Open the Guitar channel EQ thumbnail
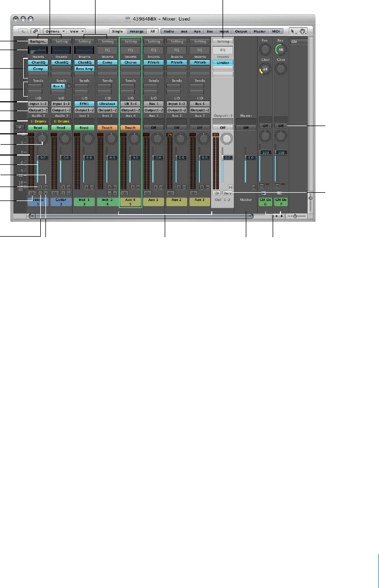The width and height of the screenshot is (379, 588). (61, 50)
